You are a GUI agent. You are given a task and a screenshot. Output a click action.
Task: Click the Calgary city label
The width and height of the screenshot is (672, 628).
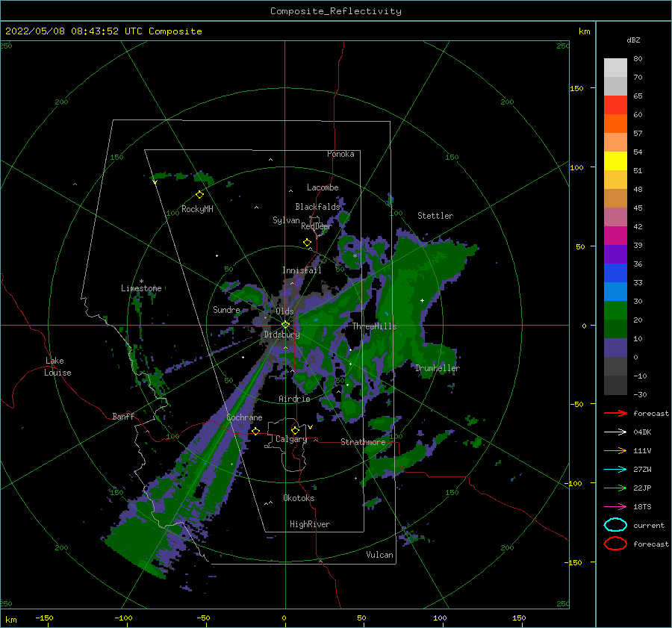tap(291, 439)
